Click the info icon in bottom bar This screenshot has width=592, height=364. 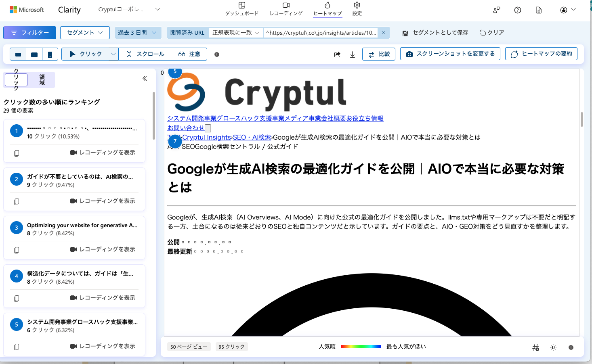point(571,347)
